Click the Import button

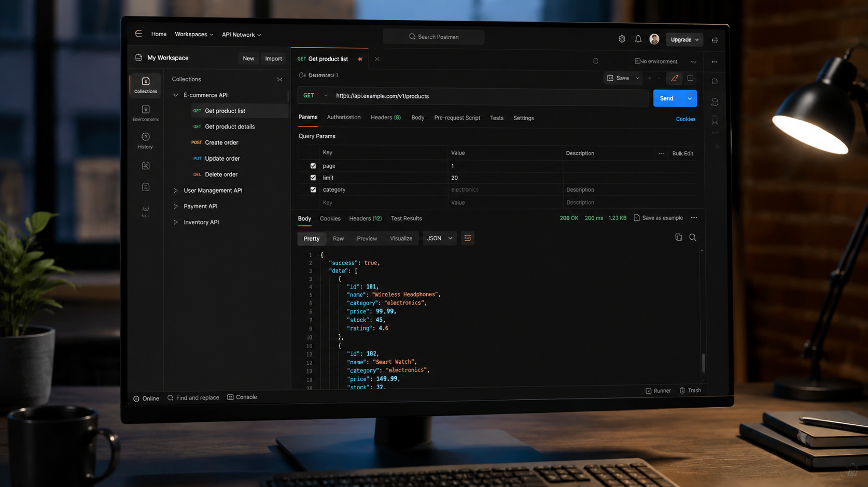click(274, 59)
